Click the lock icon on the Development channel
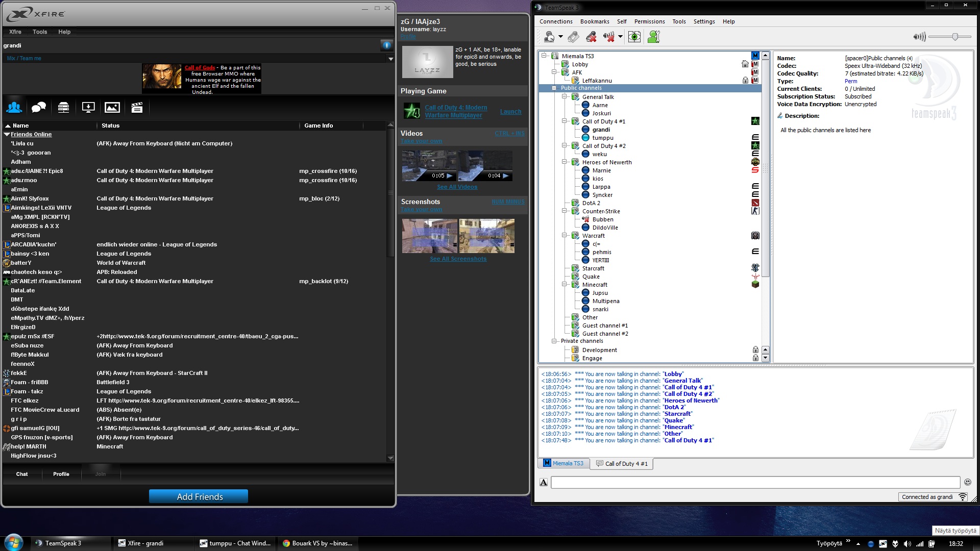The image size is (980, 551). pyautogui.click(x=755, y=350)
